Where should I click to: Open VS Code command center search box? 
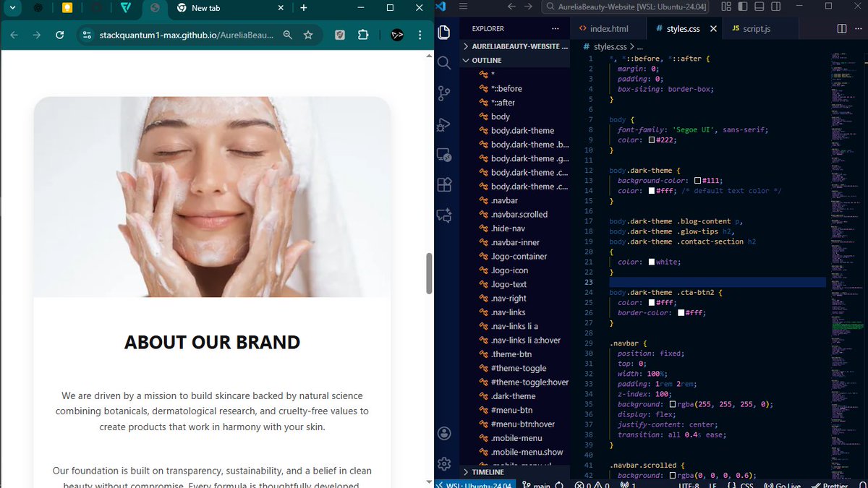tap(625, 7)
